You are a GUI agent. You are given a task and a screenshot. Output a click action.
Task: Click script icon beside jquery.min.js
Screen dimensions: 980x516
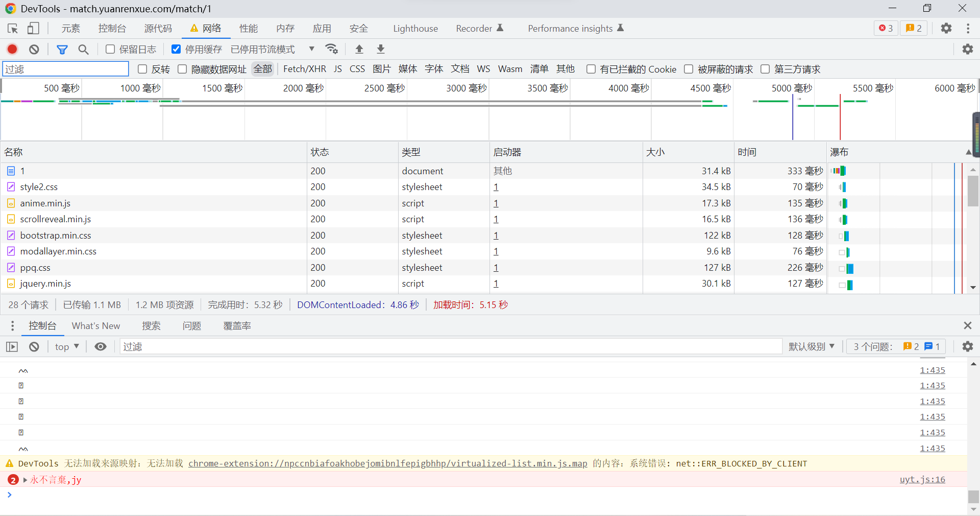(x=11, y=284)
